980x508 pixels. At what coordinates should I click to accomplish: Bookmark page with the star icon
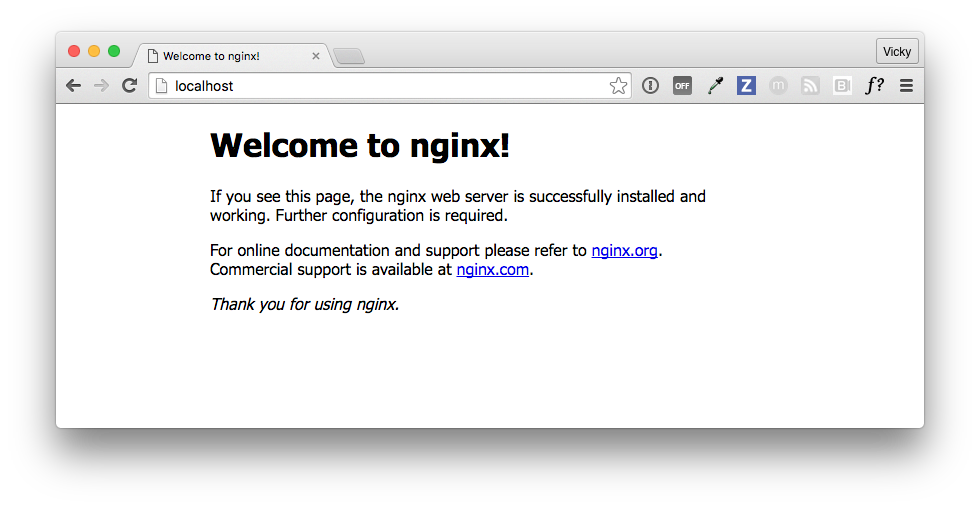pos(618,86)
